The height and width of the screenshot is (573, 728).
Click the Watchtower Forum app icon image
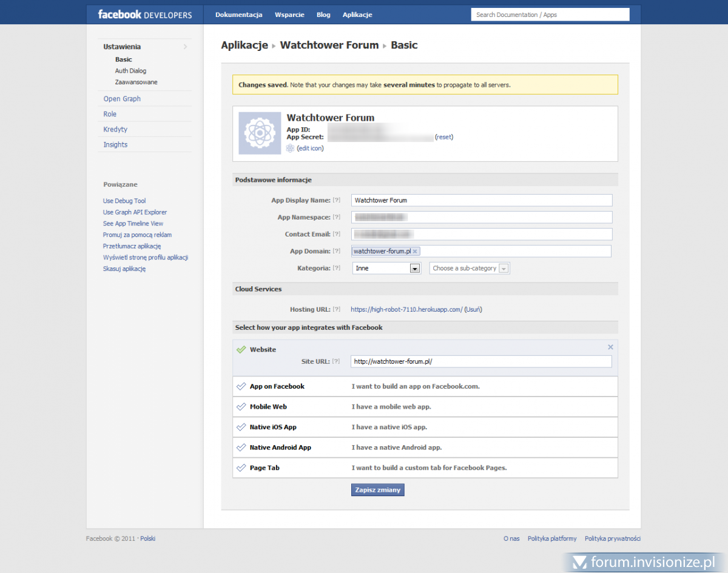pyautogui.click(x=260, y=133)
